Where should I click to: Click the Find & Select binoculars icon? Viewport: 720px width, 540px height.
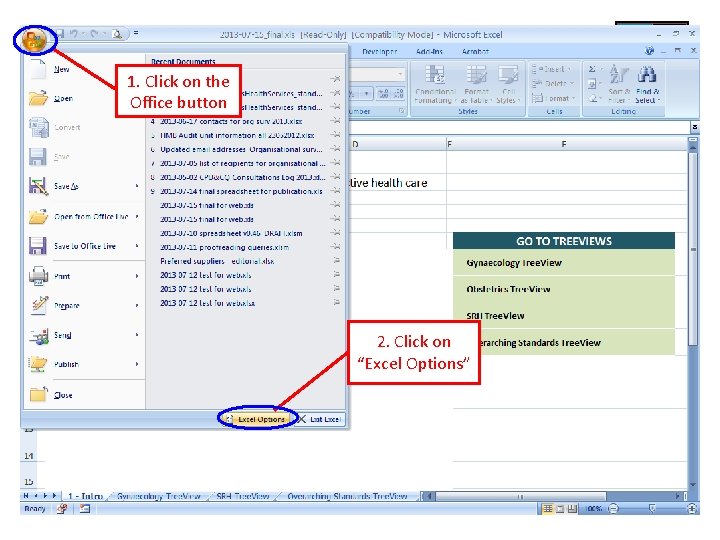point(647,74)
